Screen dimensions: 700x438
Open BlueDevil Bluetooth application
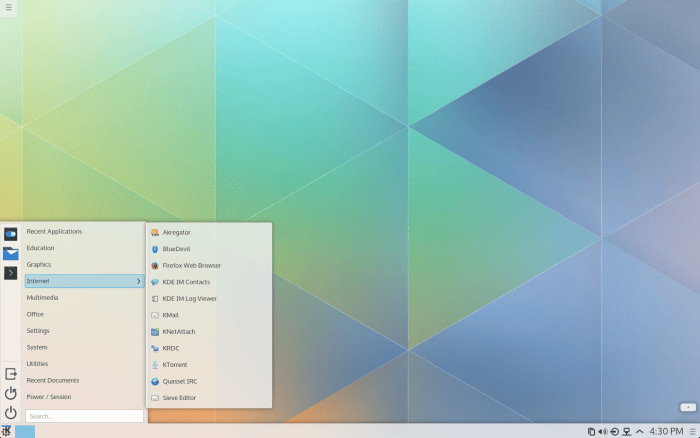pos(175,249)
